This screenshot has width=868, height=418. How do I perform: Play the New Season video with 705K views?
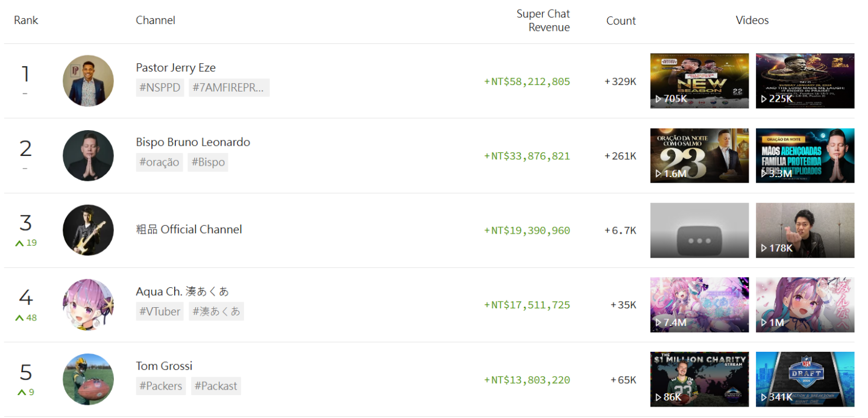coord(699,81)
